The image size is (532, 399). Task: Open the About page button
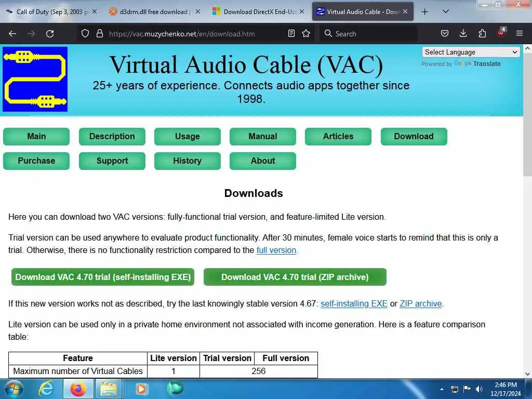point(262,161)
